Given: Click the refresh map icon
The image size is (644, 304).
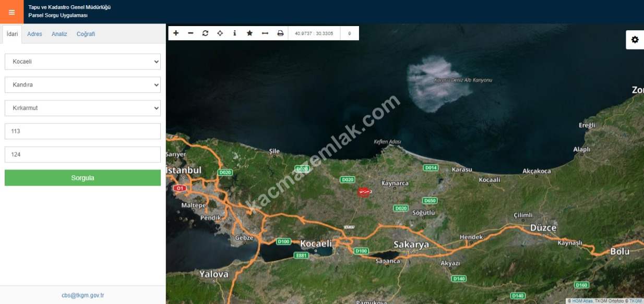Looking at the screenshot, I should coord(205,33).
